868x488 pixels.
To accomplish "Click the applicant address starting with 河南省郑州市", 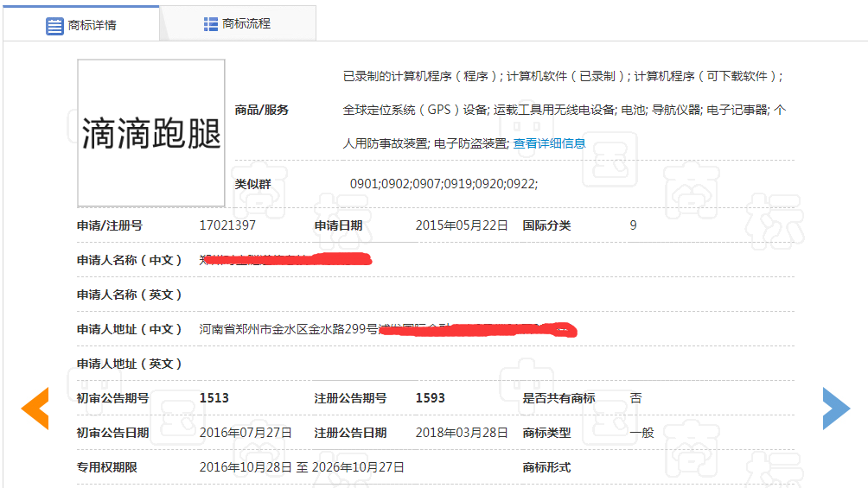I will coord(289,329).
